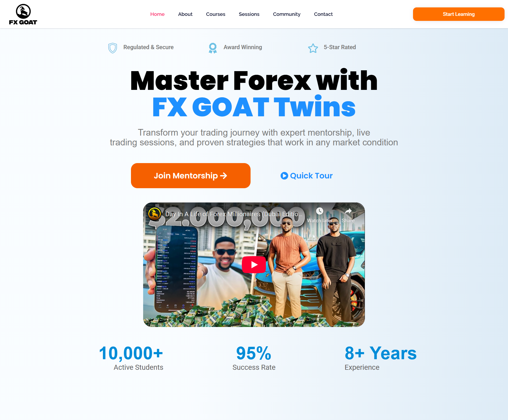Click the Share arrow icon on video
Image resolution: width=508 pixels, height=420 pixels.
coord(348,211)
